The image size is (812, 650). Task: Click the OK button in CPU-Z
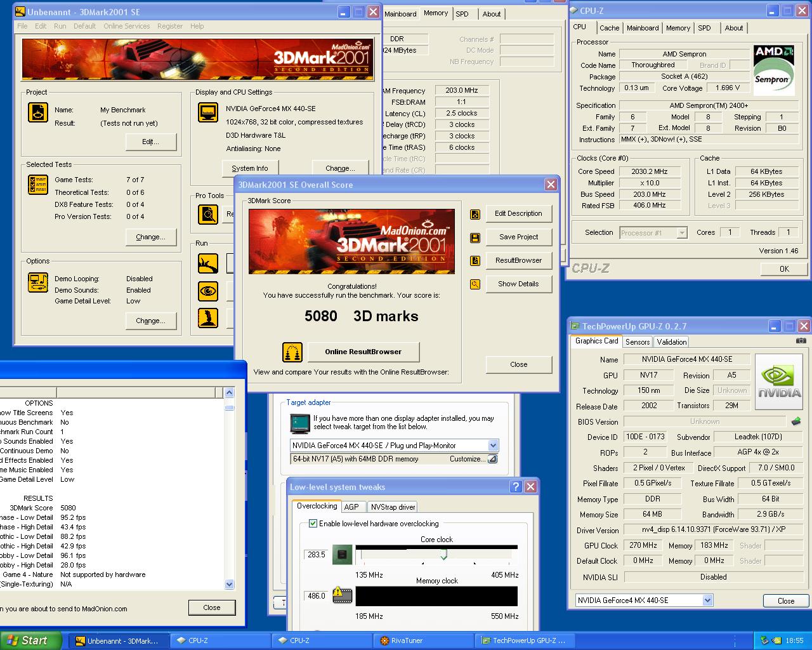point(784,269)
